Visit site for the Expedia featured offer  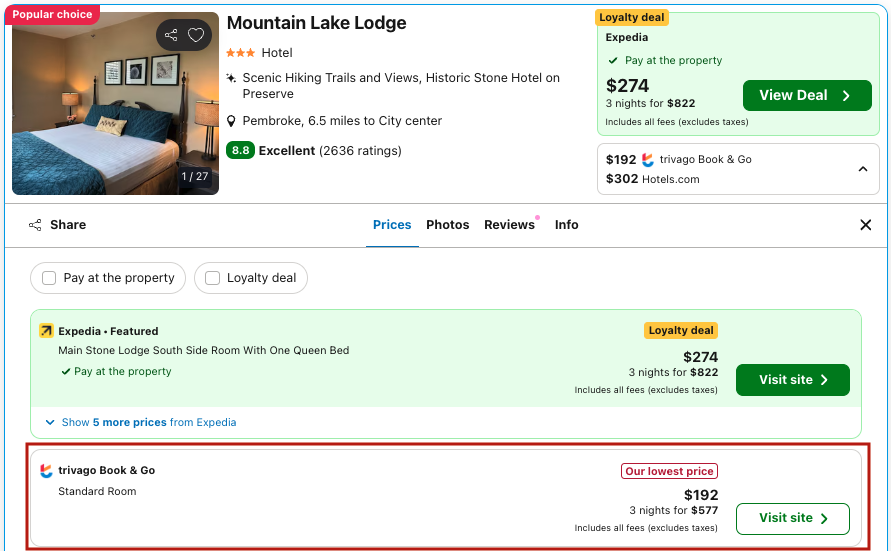tap(793, 380)
